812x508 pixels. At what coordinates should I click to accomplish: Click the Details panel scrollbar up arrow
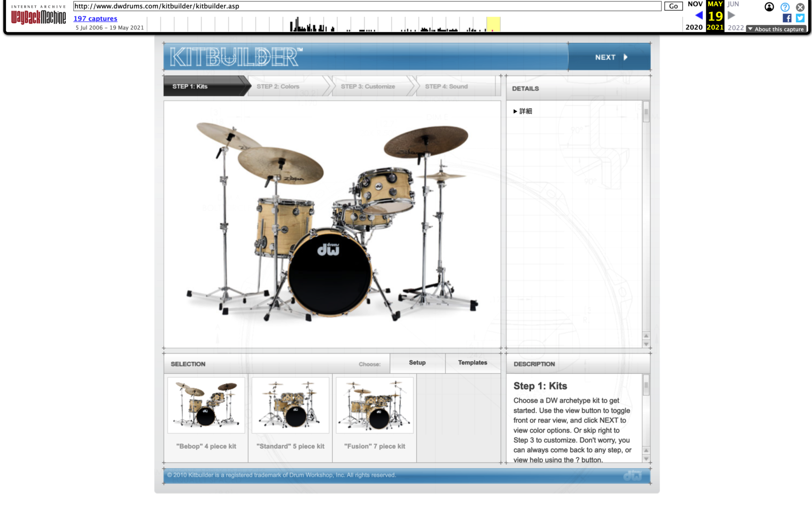click(x=646, y=336)
